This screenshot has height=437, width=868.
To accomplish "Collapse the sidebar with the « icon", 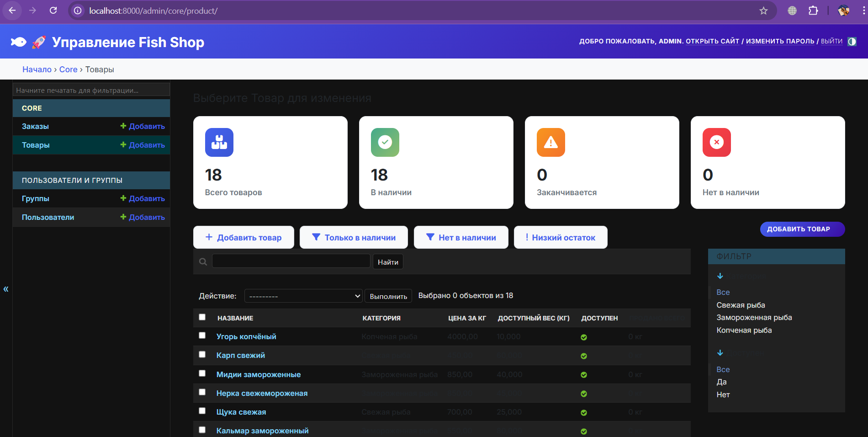I will [x=6, y=289].
